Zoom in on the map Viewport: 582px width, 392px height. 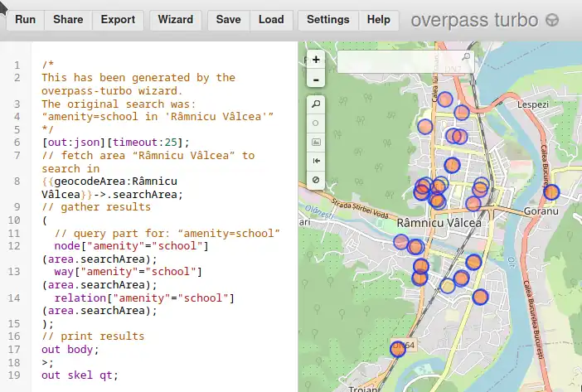tap(315, 60)
